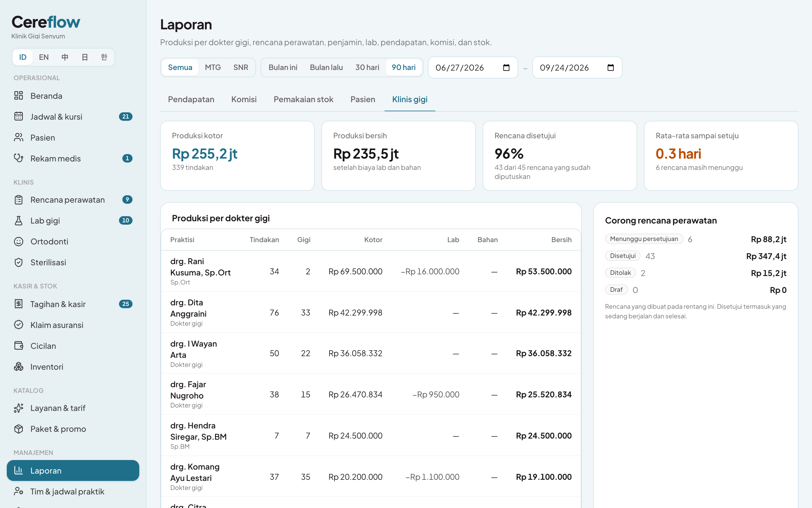The height and width of the screenshot is (508, 812).
Task: Click the 10 badge on Lab gigi
Action: tap(125, 220)
